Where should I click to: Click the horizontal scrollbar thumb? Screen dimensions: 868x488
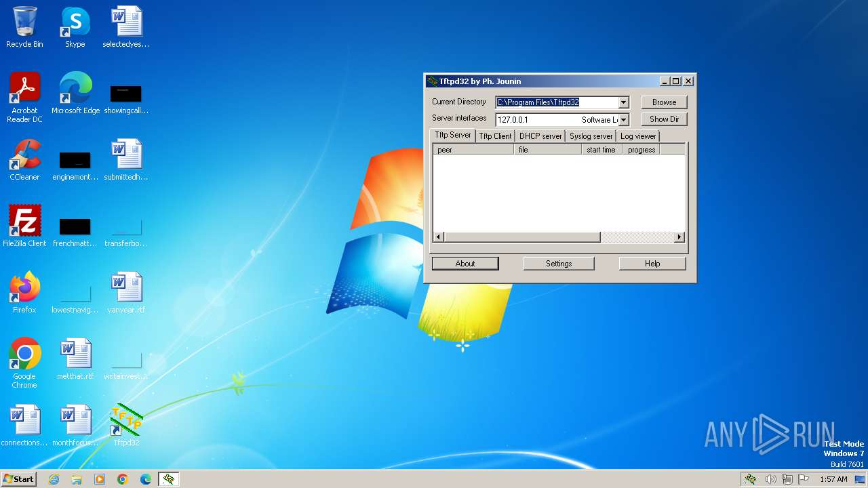pyautogui.click(x=522, y=237)
